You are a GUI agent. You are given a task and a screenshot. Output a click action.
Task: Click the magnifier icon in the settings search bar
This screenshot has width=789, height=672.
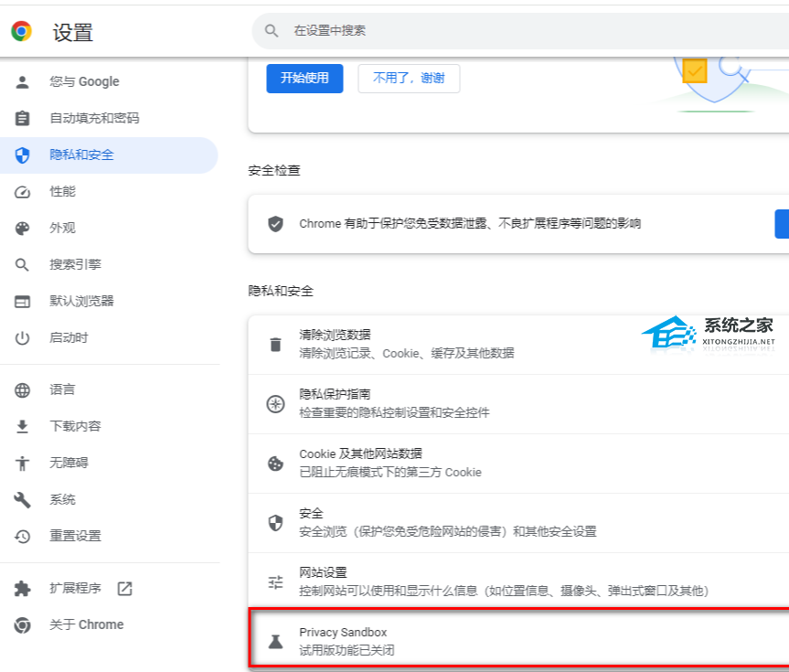[272, 31]
